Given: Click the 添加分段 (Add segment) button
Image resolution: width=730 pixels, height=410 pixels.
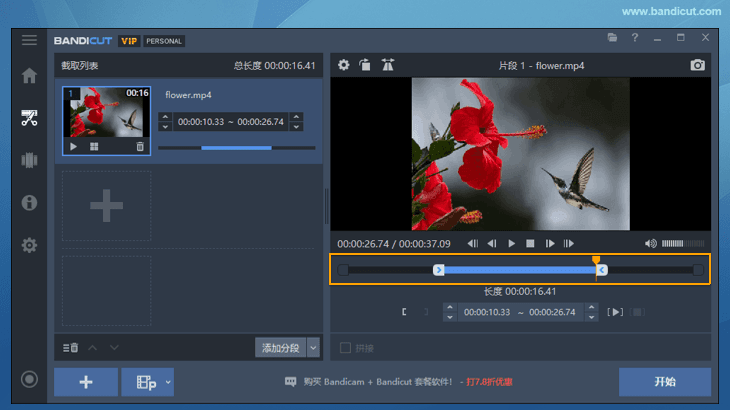Looking at the screenshot, I should coord(280,347).
